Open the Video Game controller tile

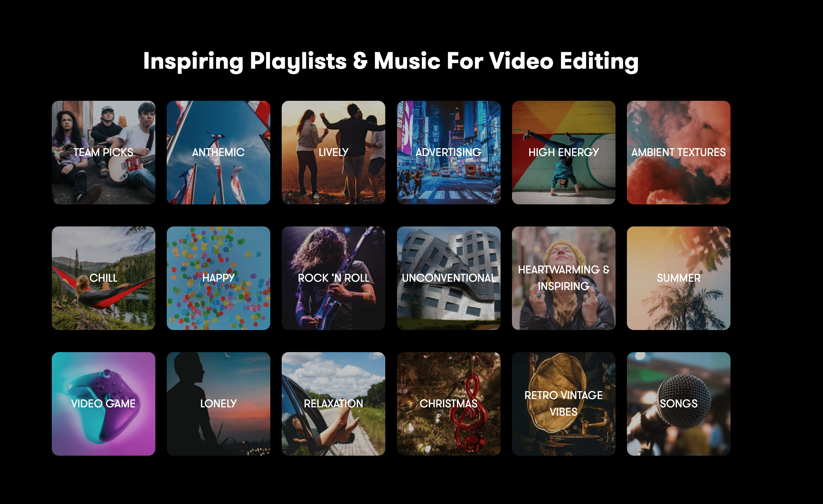(103, 404)
